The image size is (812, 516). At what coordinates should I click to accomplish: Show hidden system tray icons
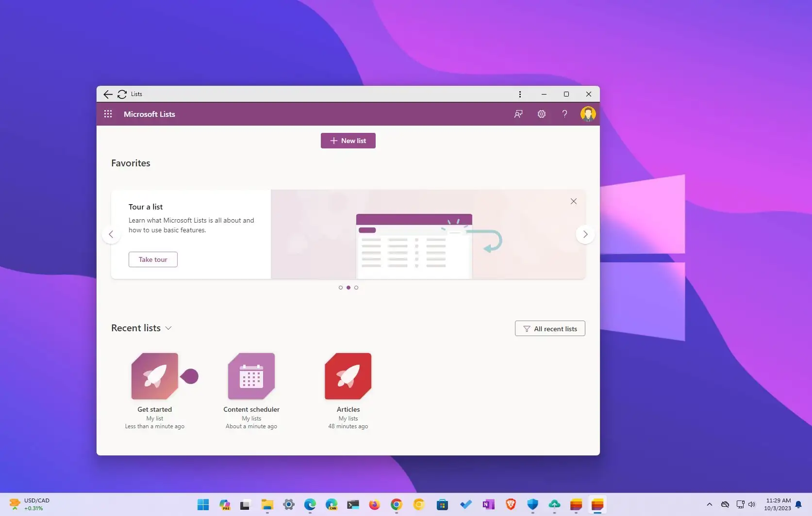pos(709,505)
